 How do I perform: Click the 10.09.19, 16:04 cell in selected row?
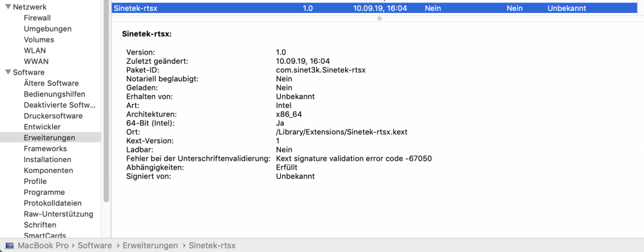point(380,8)
